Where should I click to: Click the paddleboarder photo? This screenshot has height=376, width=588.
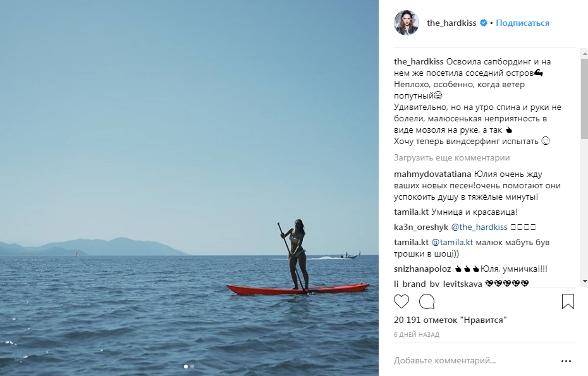coord(189,188)
